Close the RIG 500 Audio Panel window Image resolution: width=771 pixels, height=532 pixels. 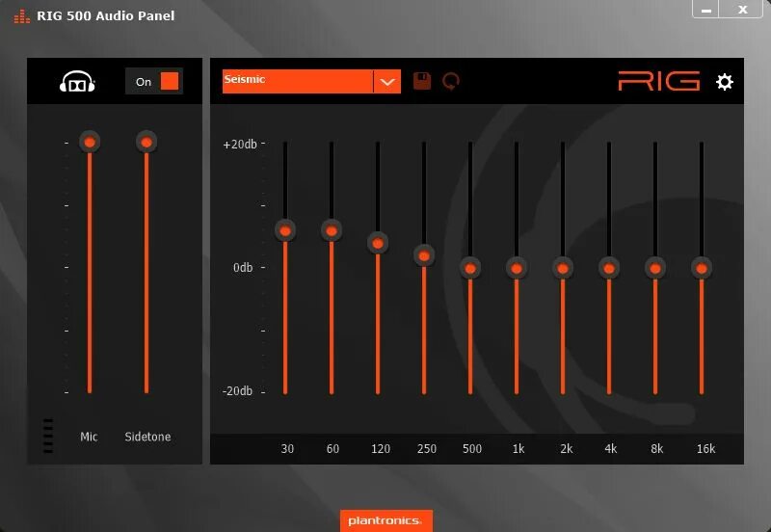[x=743, y=9]
